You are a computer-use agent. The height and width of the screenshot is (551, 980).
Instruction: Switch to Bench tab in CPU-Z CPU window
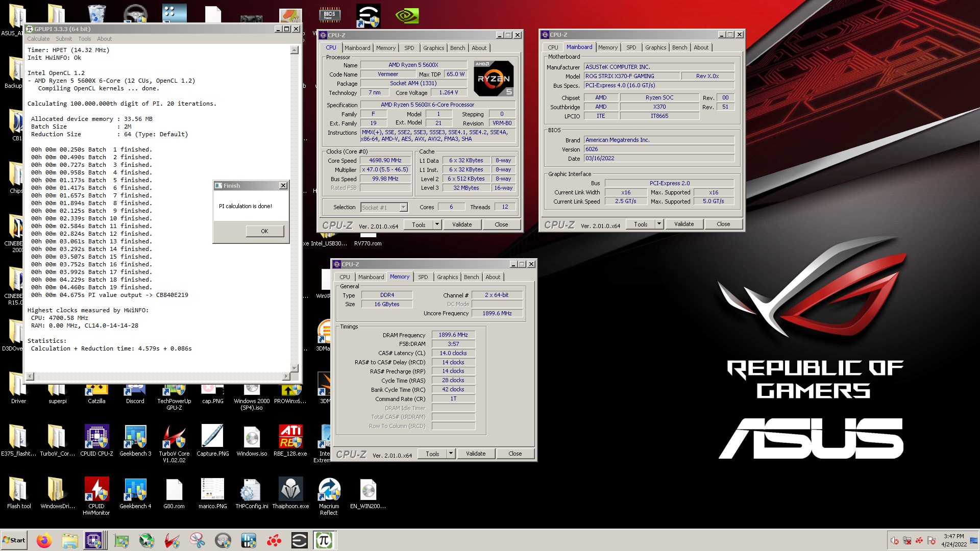[x=457, y=48]
